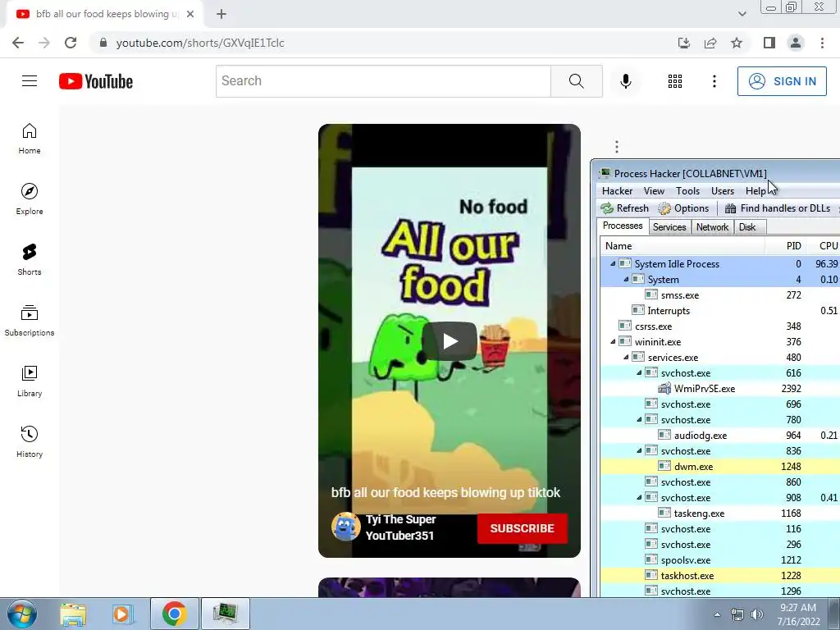840x630 pixels.
Task: Open Tyi The Super YouTuber351 channel avatar
Action: pos(345,527)
